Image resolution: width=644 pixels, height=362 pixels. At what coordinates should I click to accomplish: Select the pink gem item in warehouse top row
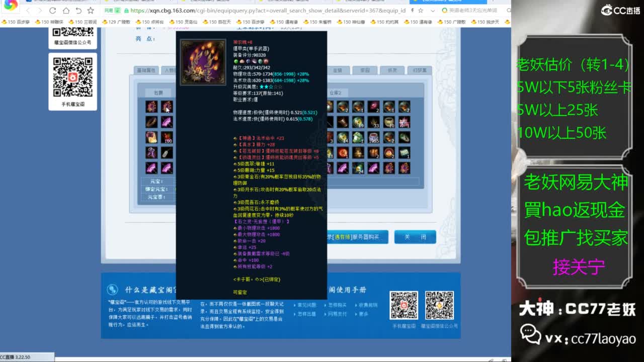pos(373,107)
